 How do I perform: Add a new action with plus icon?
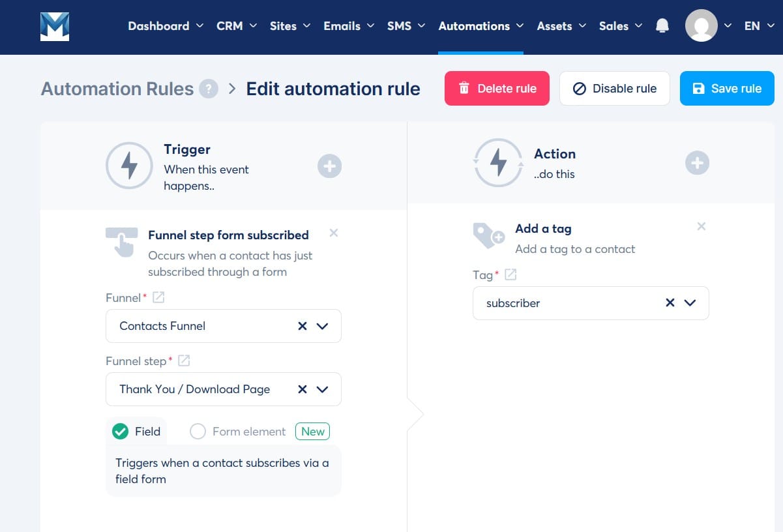tap(697, 162)
